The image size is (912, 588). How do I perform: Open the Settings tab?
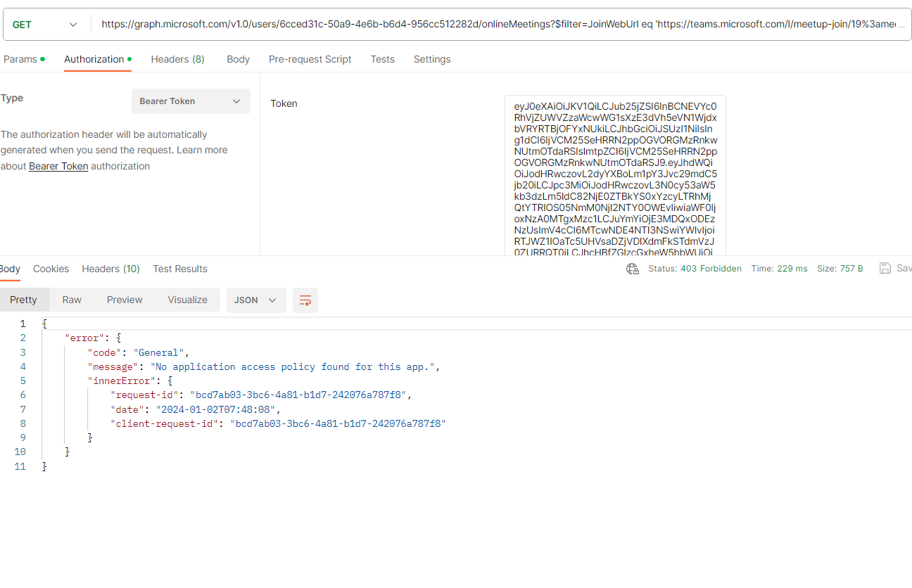click(x=432, y=59)
